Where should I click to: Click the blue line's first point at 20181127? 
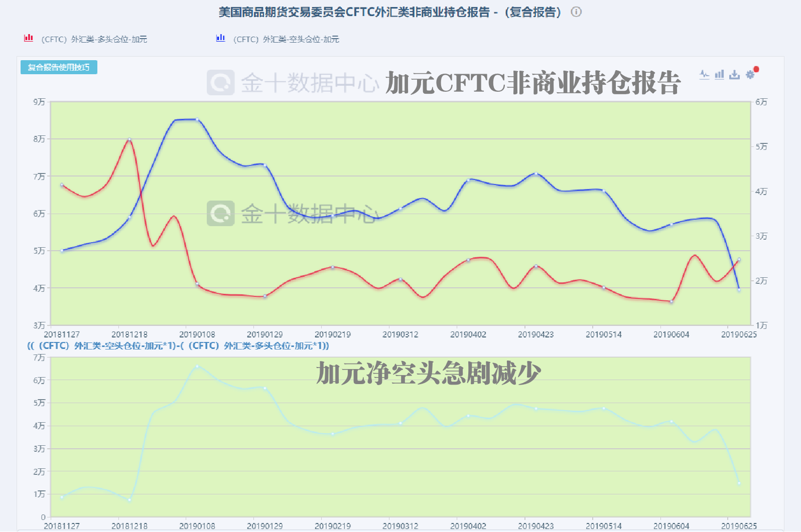(62, 251)
